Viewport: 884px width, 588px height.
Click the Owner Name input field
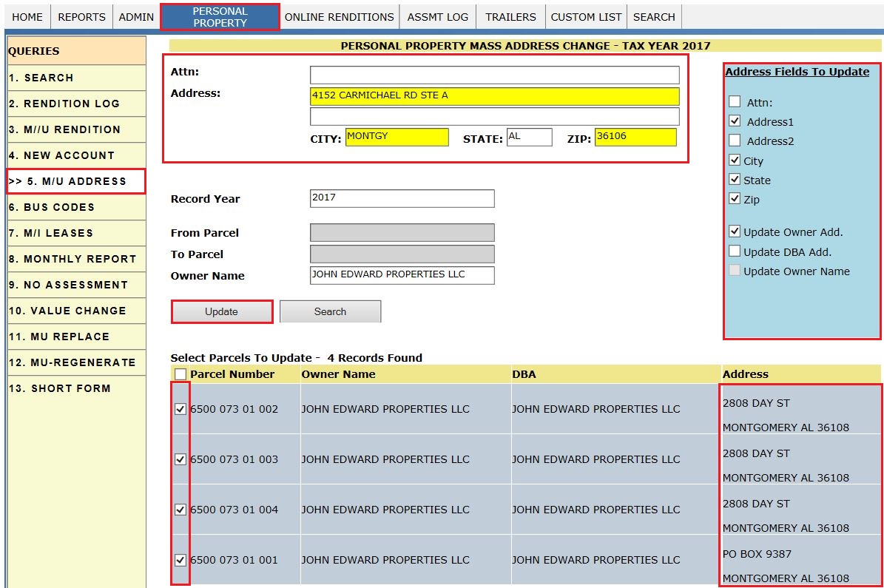[x=402, y=275]
